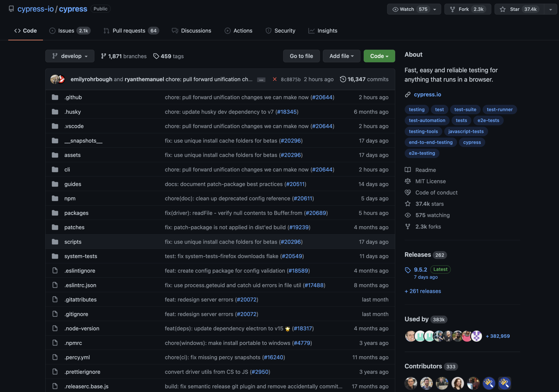This screenshot has height=392, width=559.
Task: Star the cypress repository
Action: (x=515, y=9)
